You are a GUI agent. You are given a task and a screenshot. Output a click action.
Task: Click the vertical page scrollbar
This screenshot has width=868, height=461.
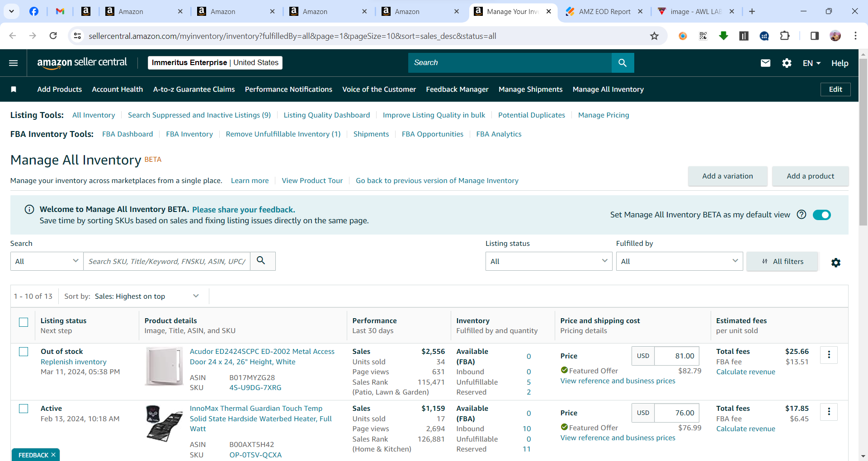863,141
